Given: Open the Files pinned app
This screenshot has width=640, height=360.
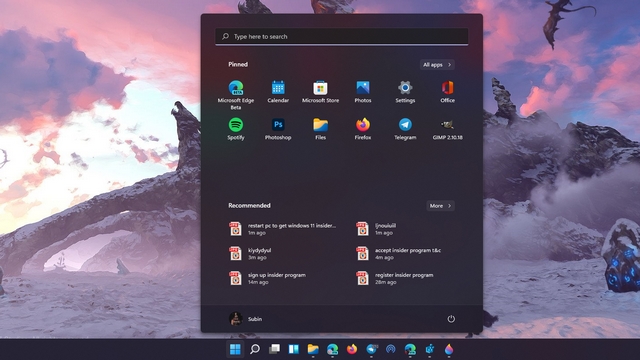Looking at the screenshot, I should [320, 129].
